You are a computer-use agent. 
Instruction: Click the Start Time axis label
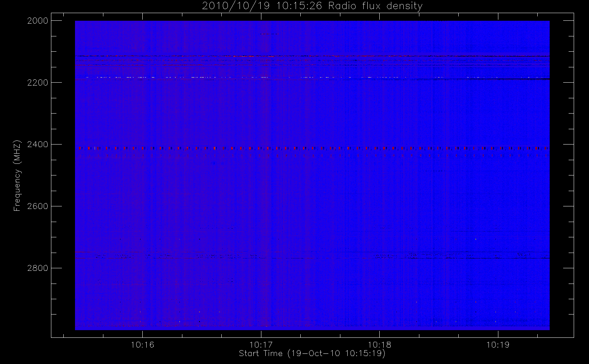pyautogui.click(x=312, y=353)
